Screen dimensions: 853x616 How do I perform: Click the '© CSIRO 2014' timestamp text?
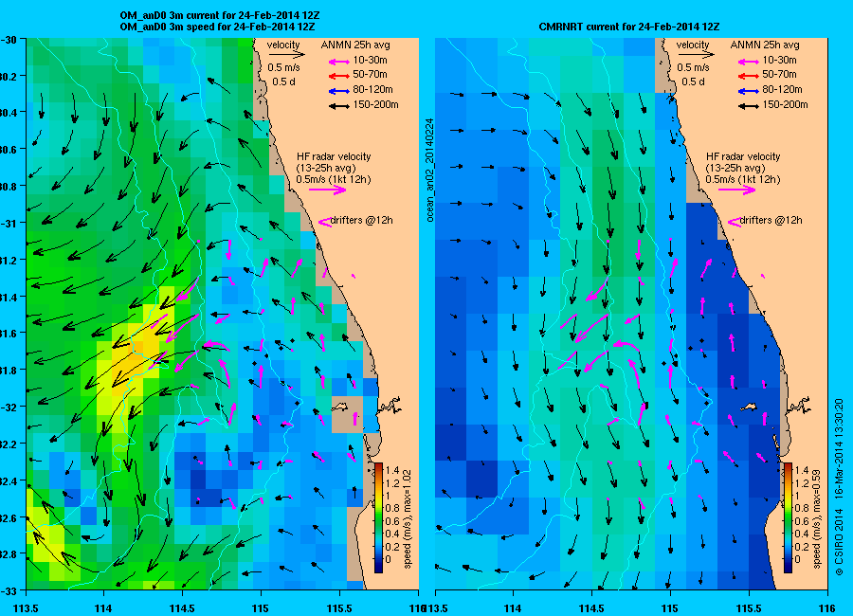839,486
